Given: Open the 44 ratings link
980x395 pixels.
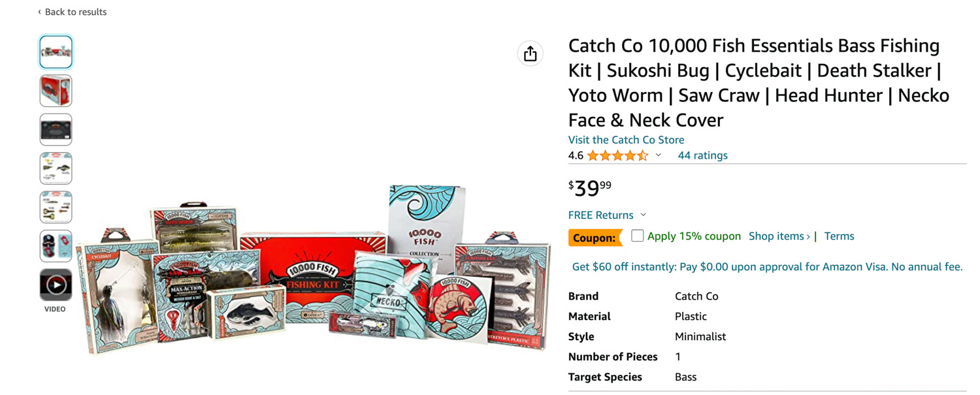Looking at the screenshot, I should (x=703, y=155).
